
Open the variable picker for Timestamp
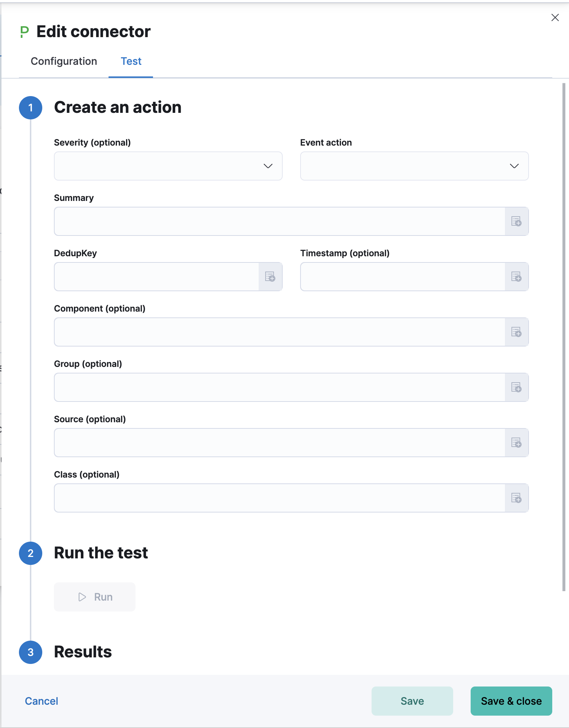(517, 277)
